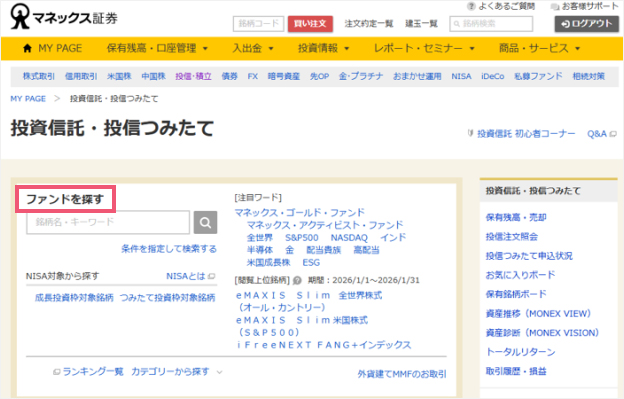This screenshot has height=399, width=624.
Task: Open 債券 in sub navigation
Action: point(230,76)
